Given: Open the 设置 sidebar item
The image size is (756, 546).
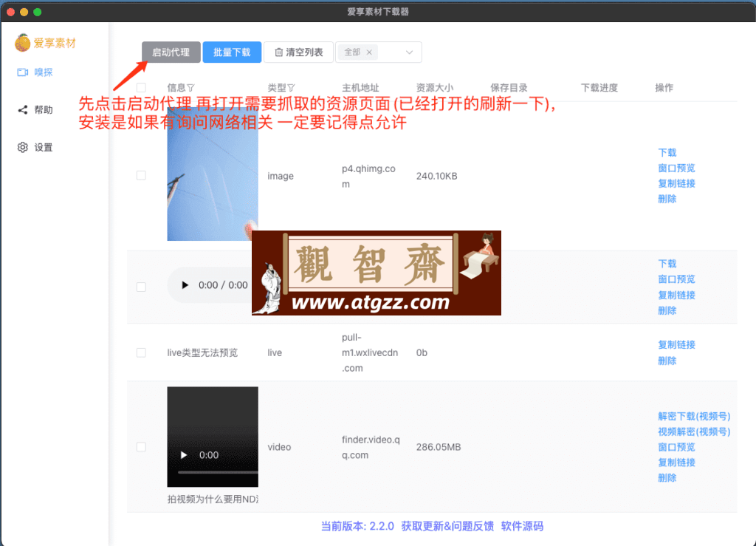Looking at the screenshot, I should click(35, 148).
